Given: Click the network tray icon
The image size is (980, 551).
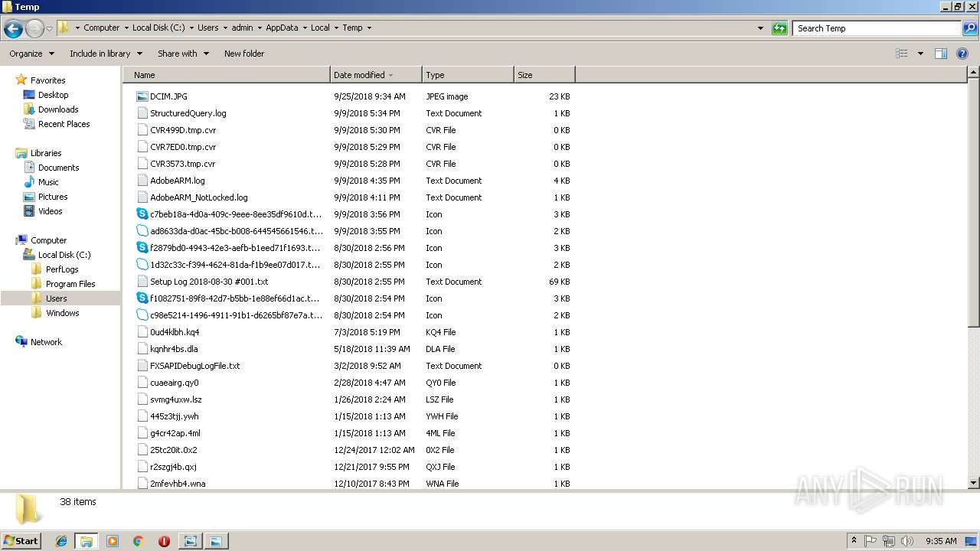Looking at the screenshot, I should [x=889, y=541].
